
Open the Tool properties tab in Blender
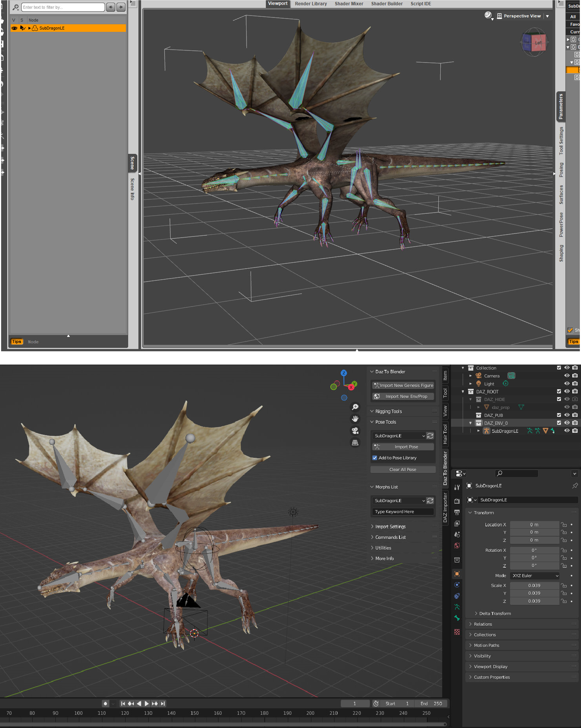point(457,487)
